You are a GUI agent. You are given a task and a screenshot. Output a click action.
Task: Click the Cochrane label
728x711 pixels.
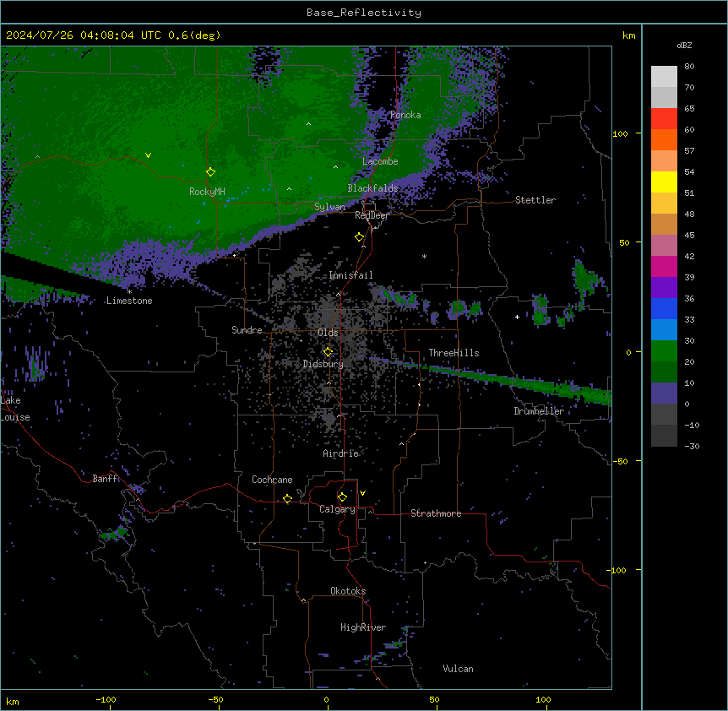(272, 480)
